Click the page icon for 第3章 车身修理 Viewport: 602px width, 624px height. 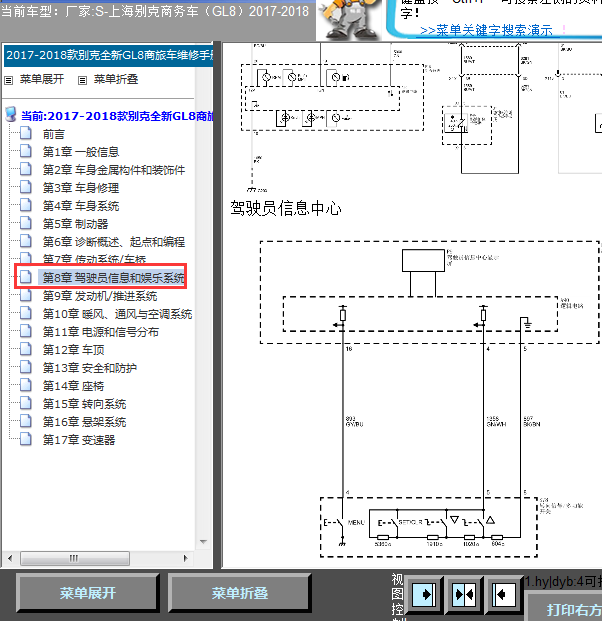(26, 187)
